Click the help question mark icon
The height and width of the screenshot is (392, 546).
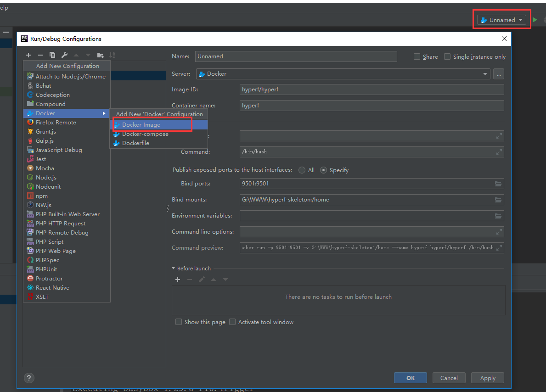pyautogui.click(x=29, y=378)
